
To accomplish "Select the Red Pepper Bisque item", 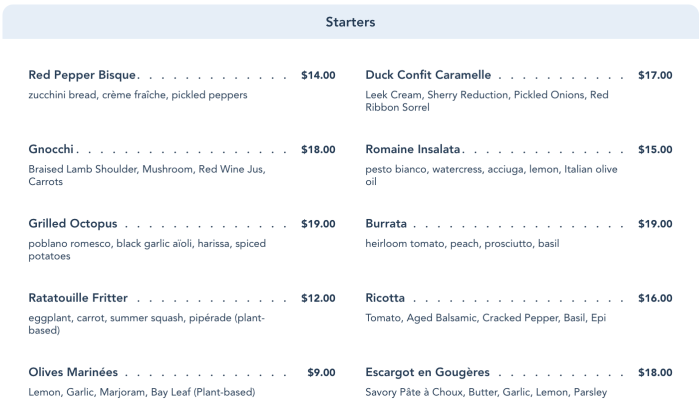I will [x=83, y=75].
